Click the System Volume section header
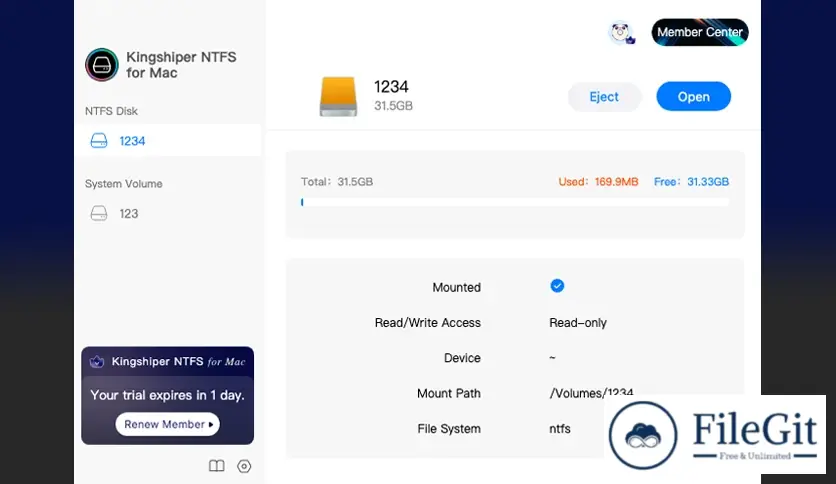836x484 pixels. [124, 184]
